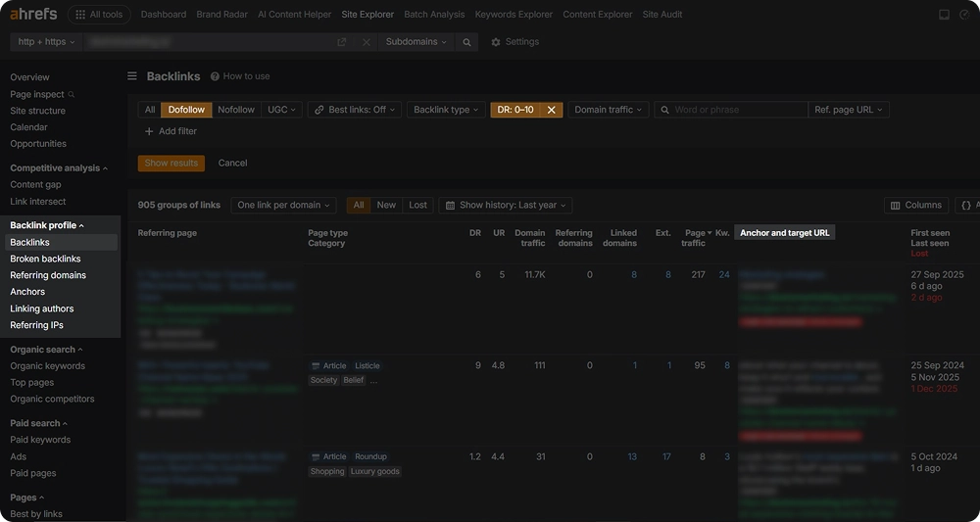The image size is (980, 522).
Task: Click the monitor icon in top right
Action: (945, 15)
